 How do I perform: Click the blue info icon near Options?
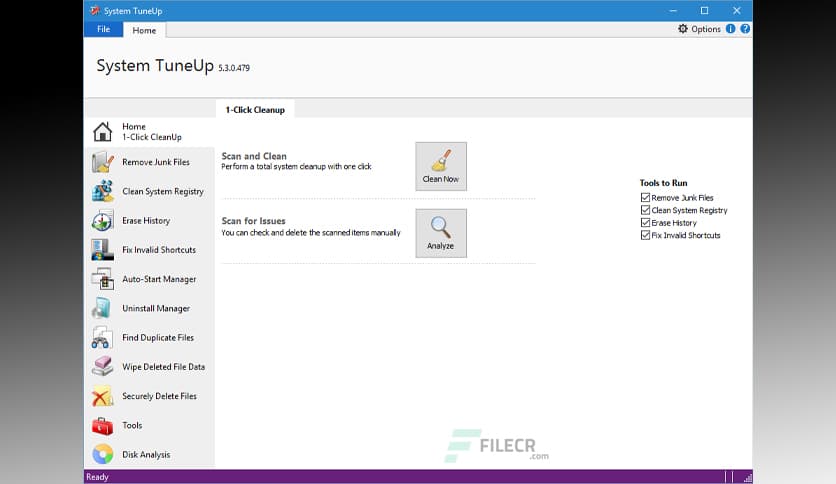tap(730, 29)
